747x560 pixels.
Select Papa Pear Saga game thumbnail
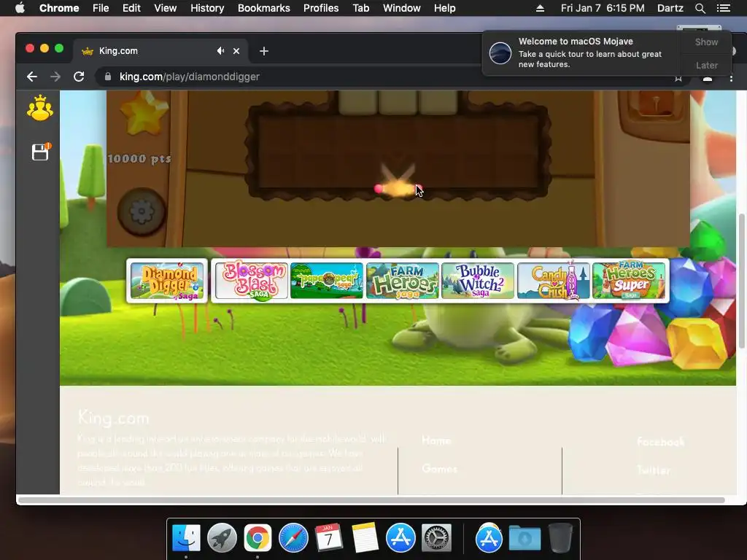click(x=327, y=281)
